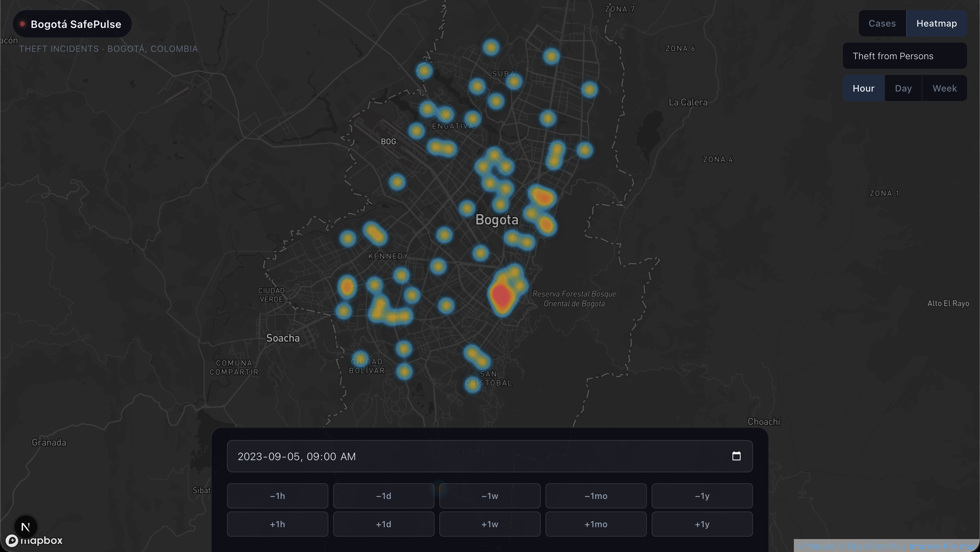This screenshot has height=552, width=980.
Task: Switch time granularity to Day
Action: 903,88
